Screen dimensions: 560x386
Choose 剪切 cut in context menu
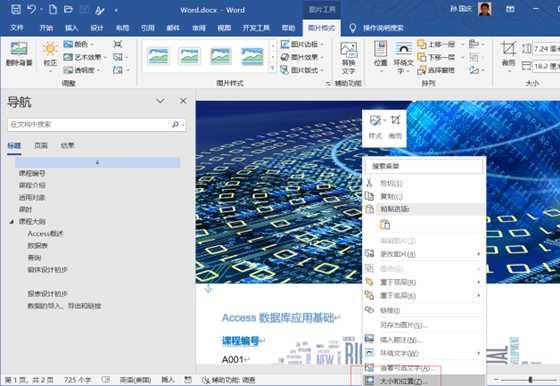click(x=424, y=184)
